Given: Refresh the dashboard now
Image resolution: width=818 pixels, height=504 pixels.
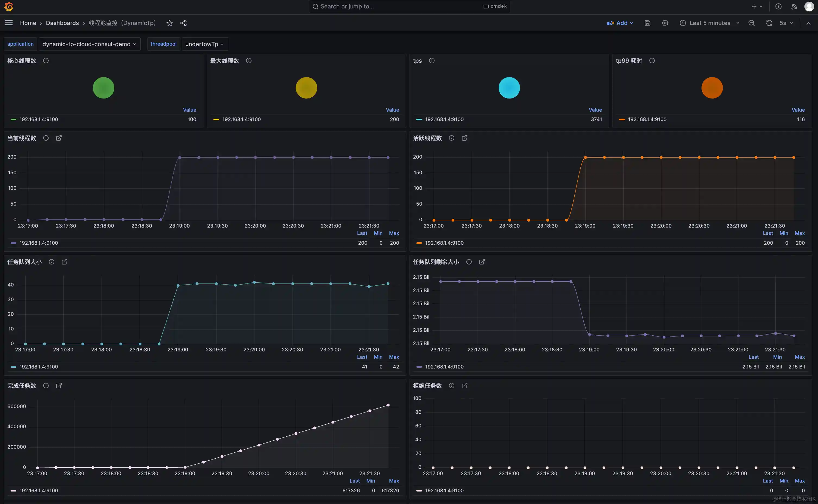Looking at the screenshot, I should (769, 23).
